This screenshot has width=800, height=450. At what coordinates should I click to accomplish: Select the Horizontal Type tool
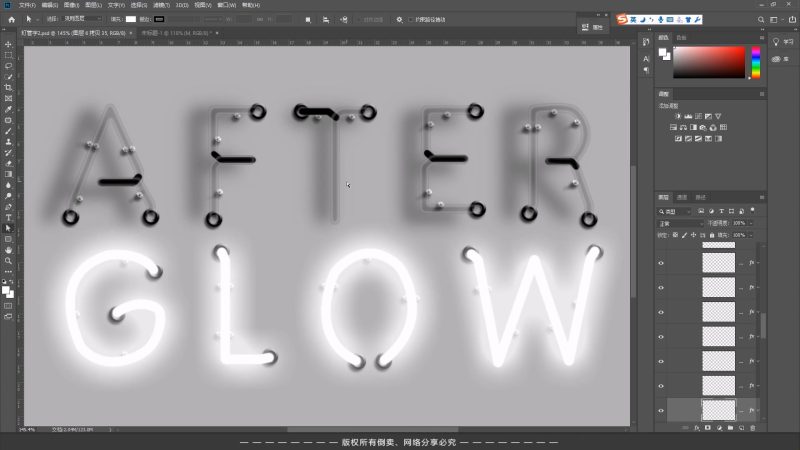tap(8, 217)
